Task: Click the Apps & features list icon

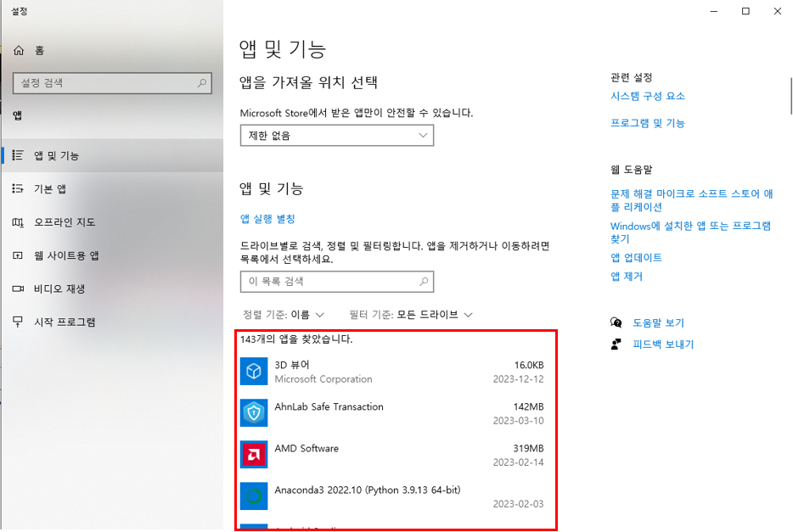Action: click(x=18, y=155)
